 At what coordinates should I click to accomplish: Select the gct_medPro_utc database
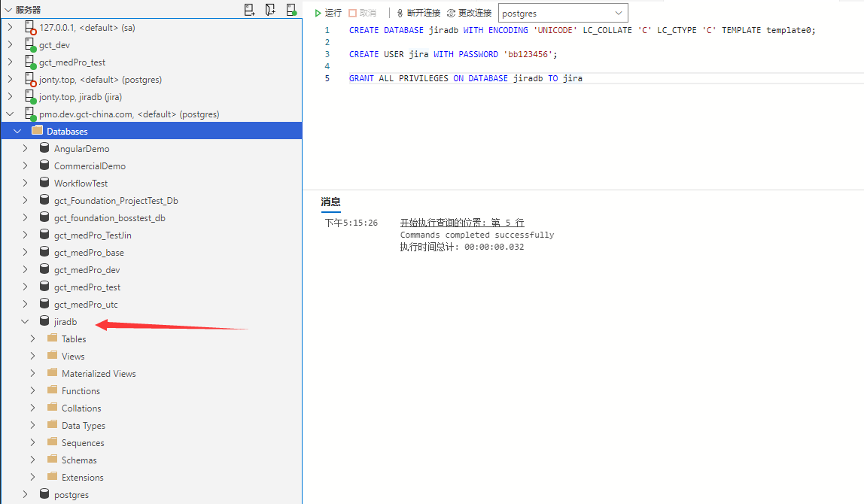coord(86,305)
